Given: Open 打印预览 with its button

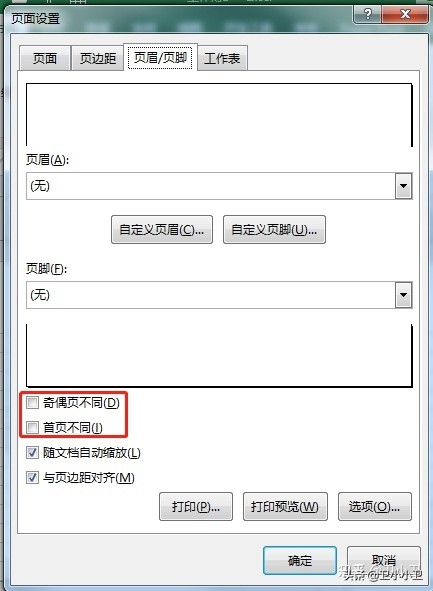Looking at the screenshot, I should coord(285,507).
